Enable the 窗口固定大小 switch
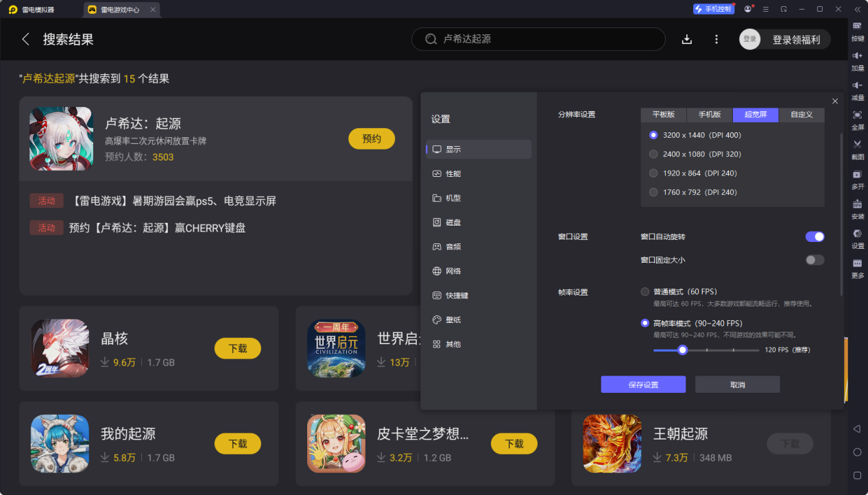This screenshot has height=495, width=868. pyautogui.click(x=815, y=260)
